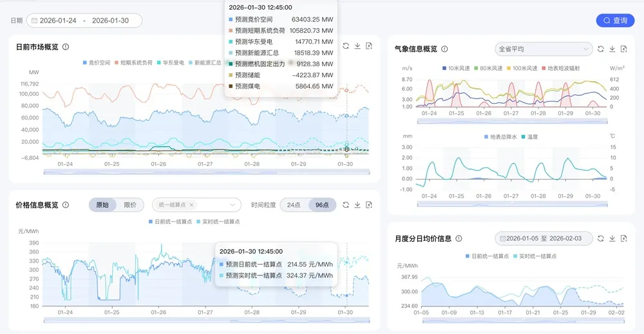Download the 日前市场概览 chart data
The image size is (644, 334).
click(x=357, y=46)
